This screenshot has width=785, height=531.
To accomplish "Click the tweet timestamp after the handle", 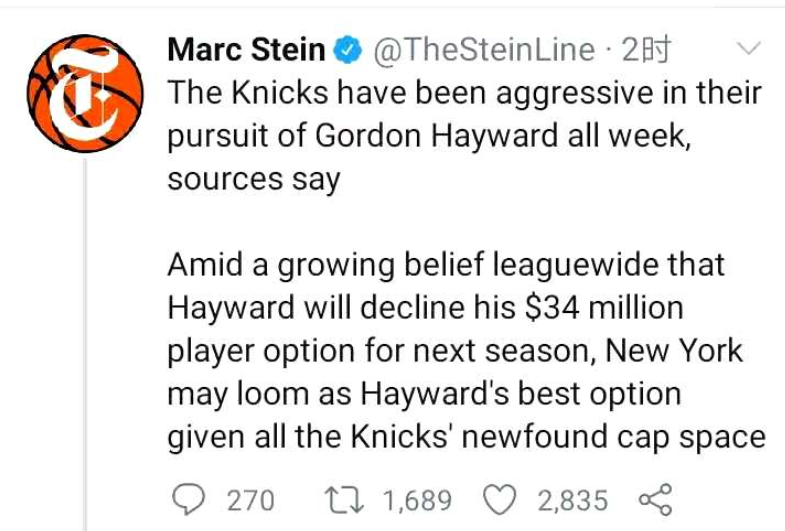I will (645, 50).
